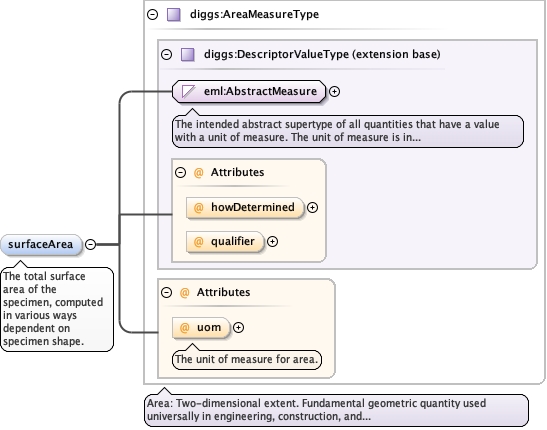Select the qualifier attribute node

(225, 241)
